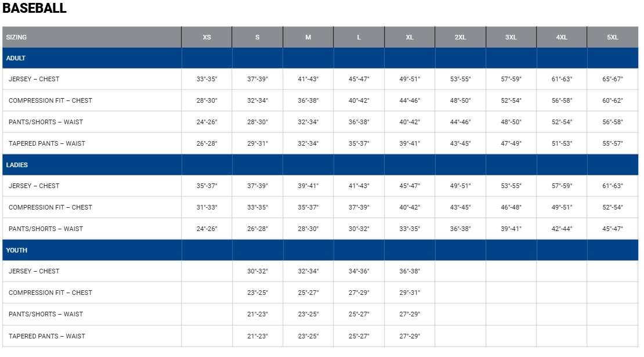This screenshot has height=357, width=644.
Task: Click Adult Pants/Shorts Waist 3XL cell 48"-50"
Action: (511, 122)
